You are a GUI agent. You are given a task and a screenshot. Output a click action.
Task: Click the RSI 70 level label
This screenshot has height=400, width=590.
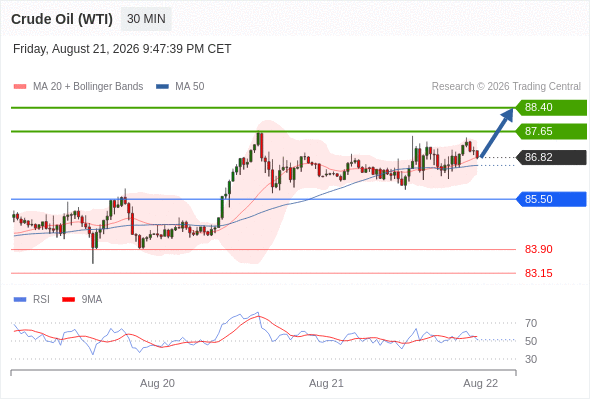531,323
